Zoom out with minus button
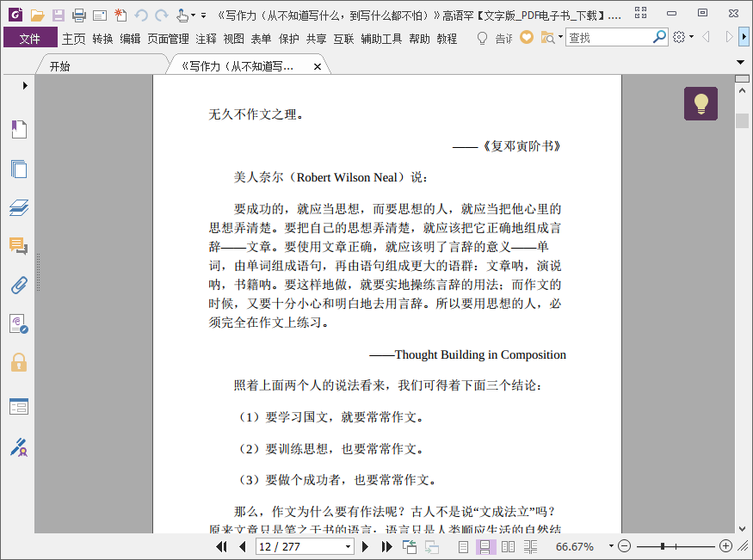This screenshot has width=753, height=560. click(624, 546)
